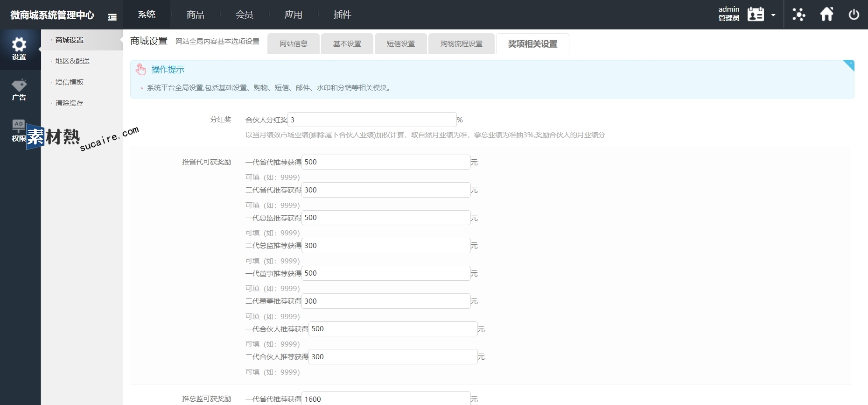Go to homepage via house icon
The height and width of the screenshot is (405, 868).
tap(826, 14)
